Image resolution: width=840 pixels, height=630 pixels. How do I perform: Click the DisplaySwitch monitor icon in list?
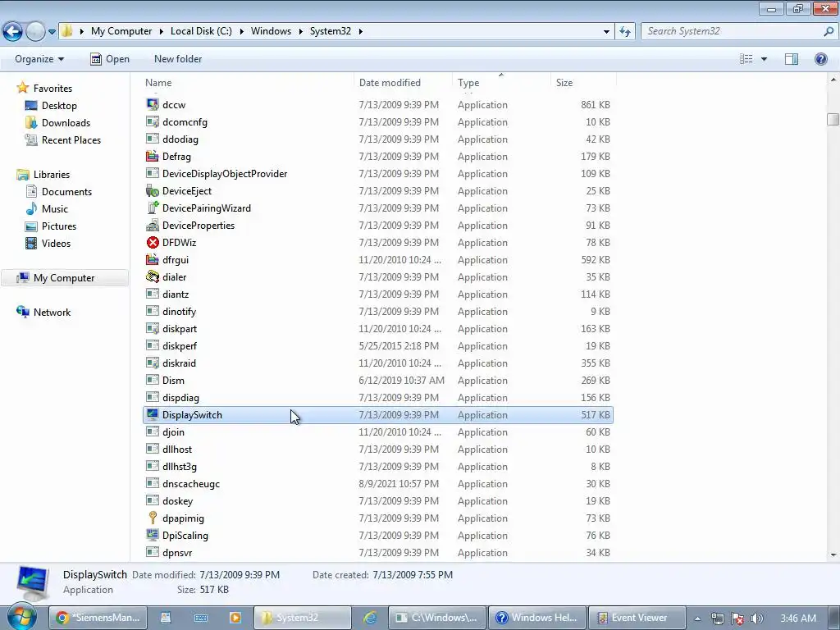[153, 414]
